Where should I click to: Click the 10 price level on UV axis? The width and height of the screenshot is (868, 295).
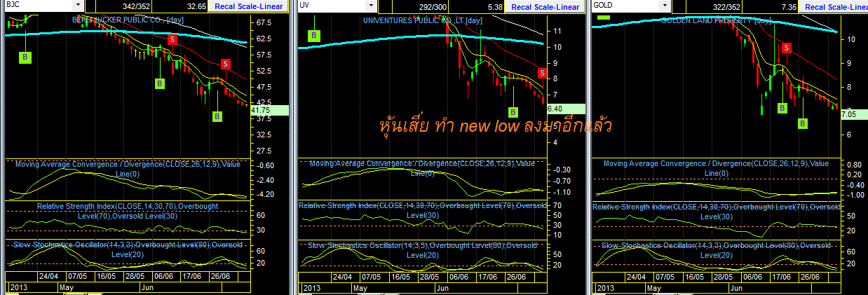557,47
